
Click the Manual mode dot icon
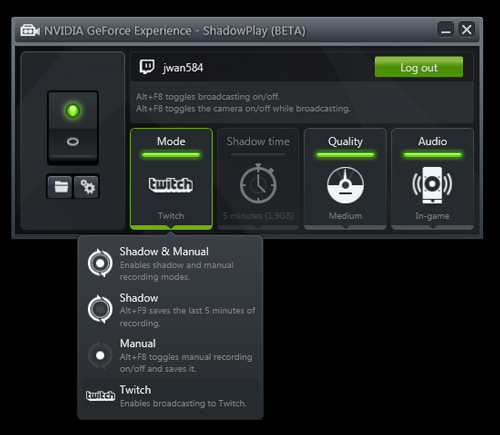point(100,355)
